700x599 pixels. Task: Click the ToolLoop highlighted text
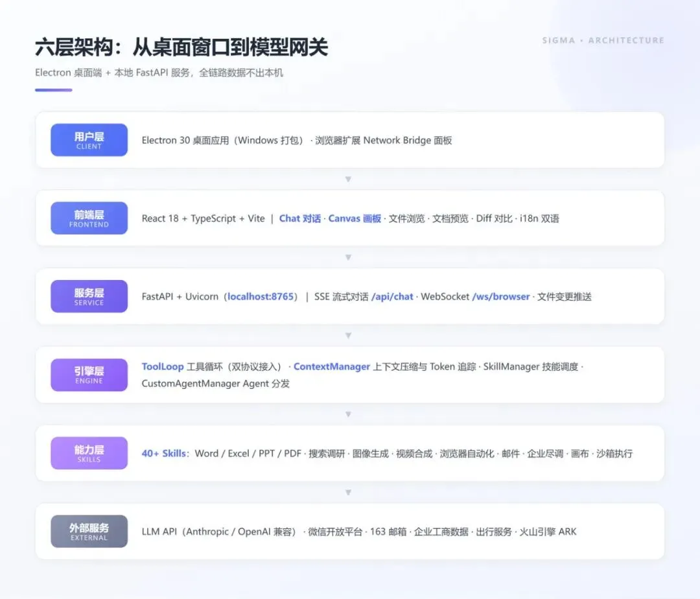[163, 366]
